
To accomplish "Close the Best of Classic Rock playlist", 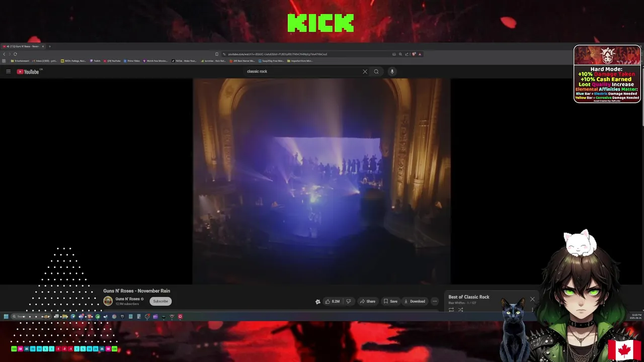I will (x=532, y=299).
